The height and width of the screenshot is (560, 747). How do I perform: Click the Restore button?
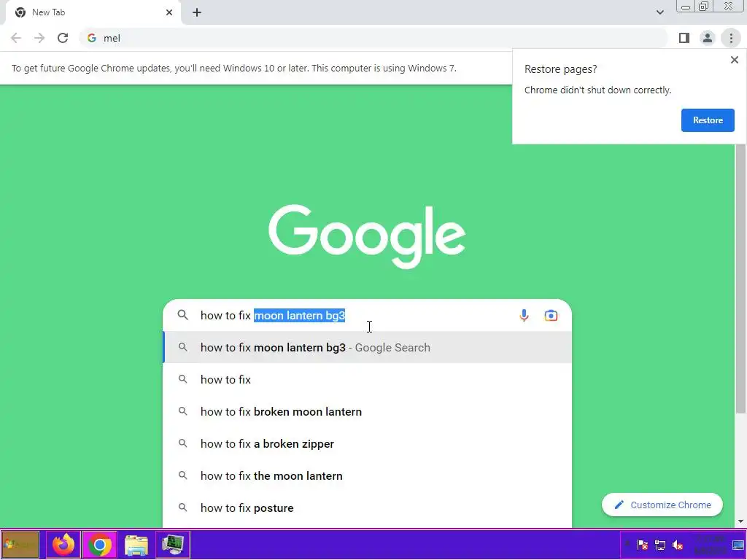click(708, 120)
